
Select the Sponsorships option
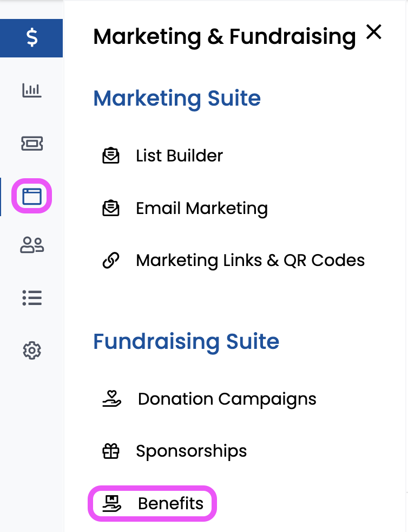tap(191, 451)
